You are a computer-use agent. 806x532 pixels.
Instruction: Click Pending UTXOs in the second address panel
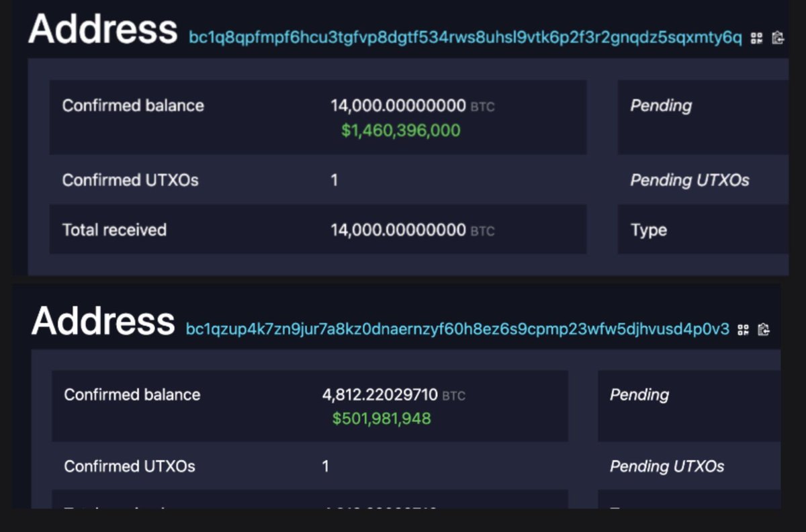click(667, 466)
